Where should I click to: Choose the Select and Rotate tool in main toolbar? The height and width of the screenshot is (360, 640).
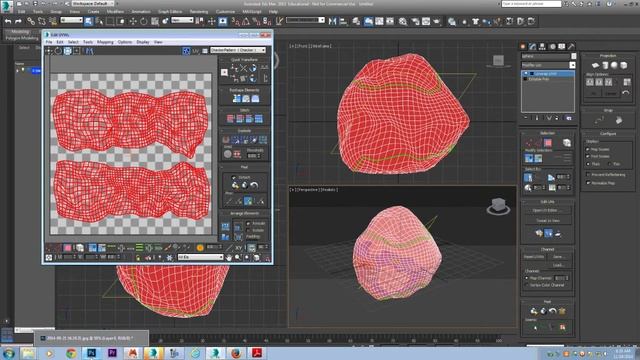coord(144,21)
